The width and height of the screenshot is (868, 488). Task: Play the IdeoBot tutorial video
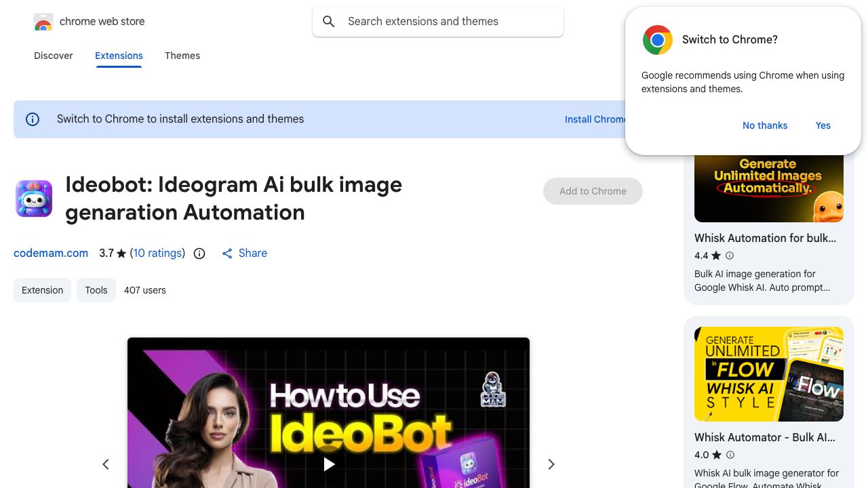(329, 464)
